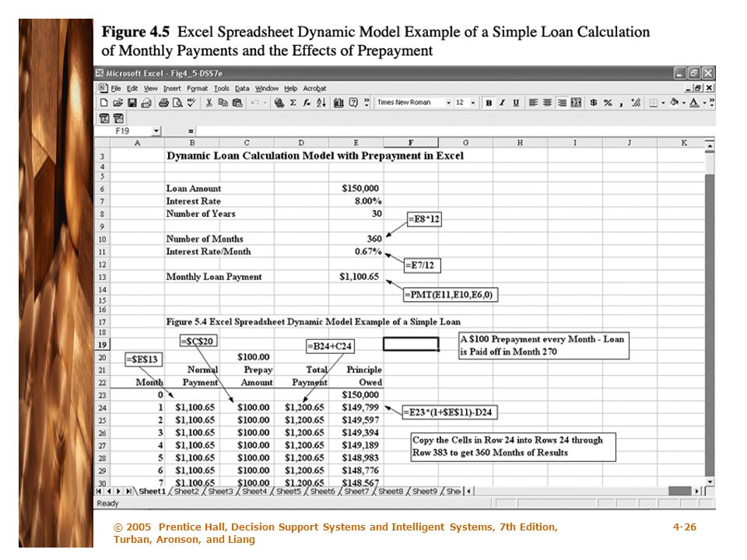Toggle Italic formatting

coord(502,103)
